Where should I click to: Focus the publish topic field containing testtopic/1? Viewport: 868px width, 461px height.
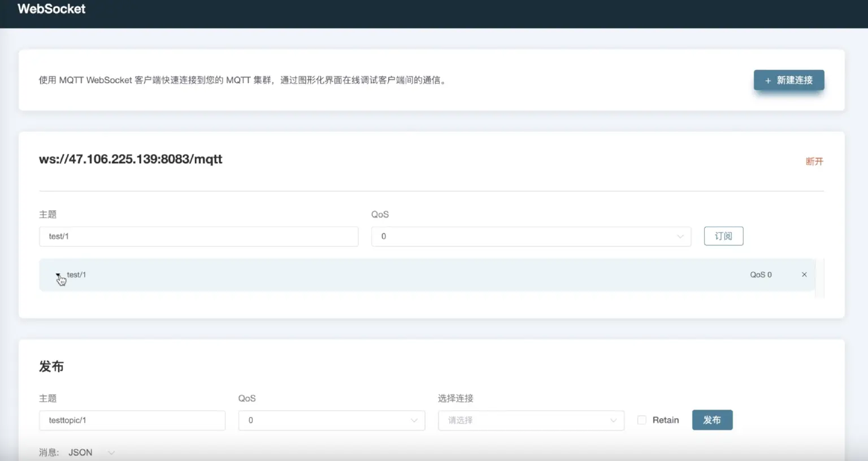pyautogui.click(x=132, y=420)
